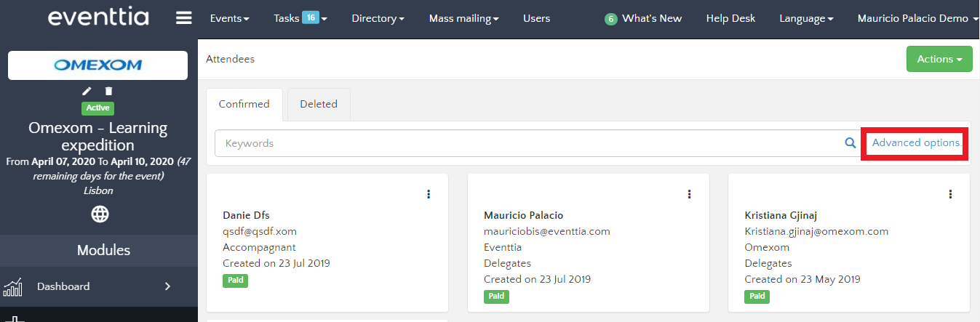This screenshot has width=980, height=322.
Task: Expand the Tasks dropdown
Action: pyautogui.click(x=300, y=18)
